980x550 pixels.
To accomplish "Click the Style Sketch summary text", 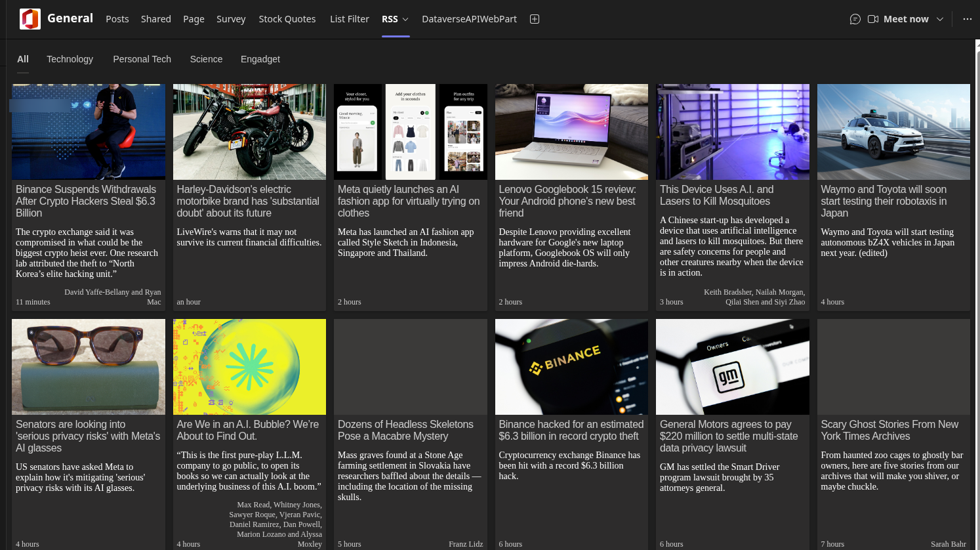I will coord(406,242).
